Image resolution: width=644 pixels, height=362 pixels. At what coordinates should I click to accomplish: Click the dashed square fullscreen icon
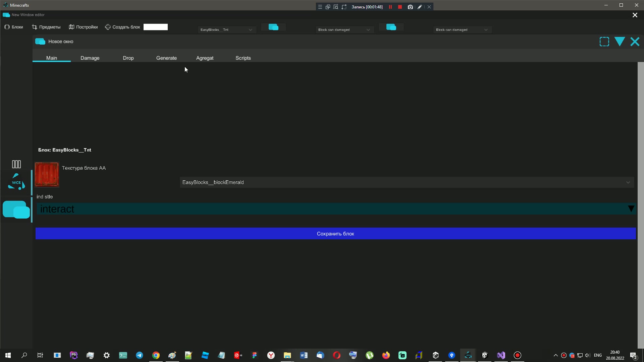(x=604, y=42)
